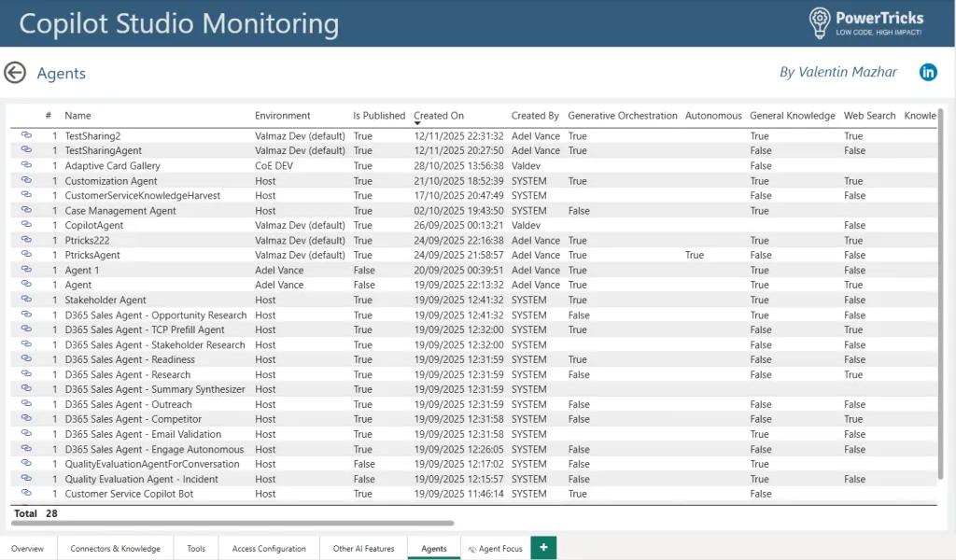Sort by Created On column header

tap(439, 115)
